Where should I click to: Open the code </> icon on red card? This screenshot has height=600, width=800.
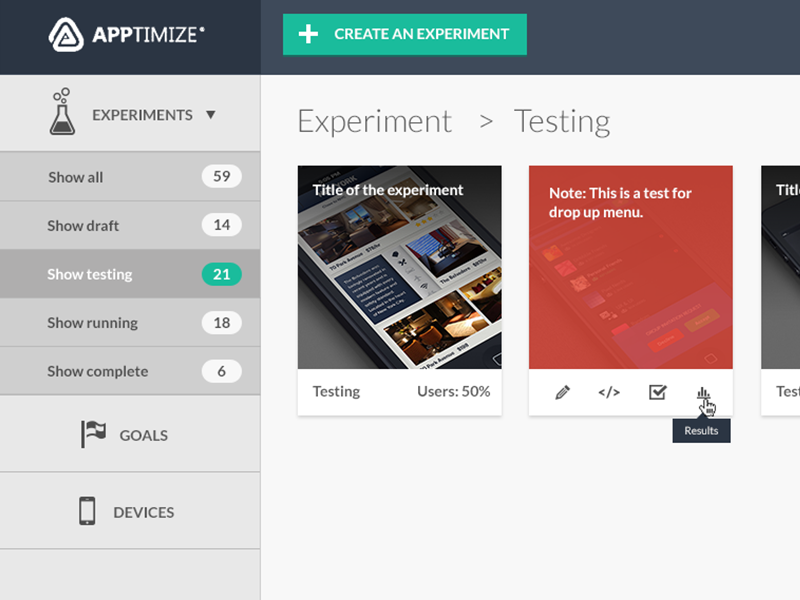pos(609,392)
